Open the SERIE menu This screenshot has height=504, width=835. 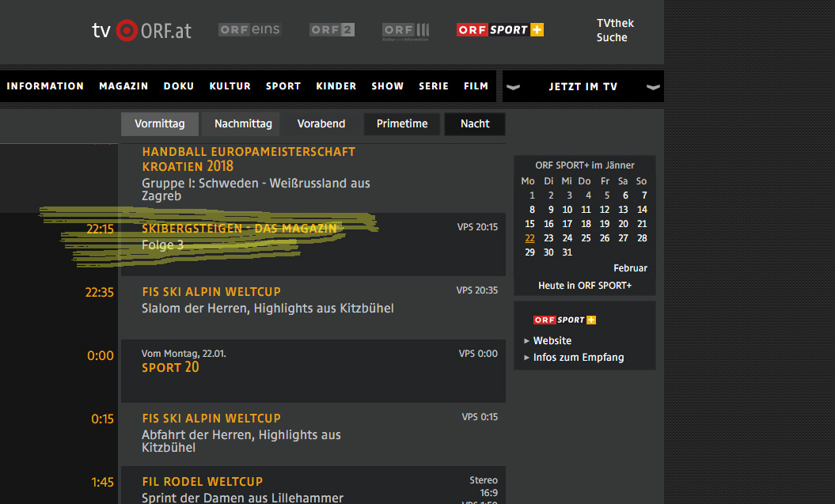point(434,86)
